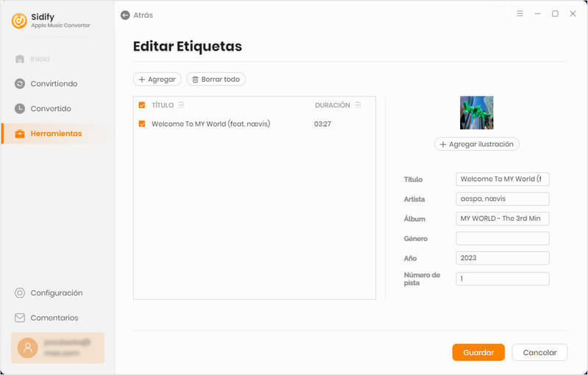Focus the Artista input field
The height and width of the screenshot is (375, 588).
coord(503,199)
